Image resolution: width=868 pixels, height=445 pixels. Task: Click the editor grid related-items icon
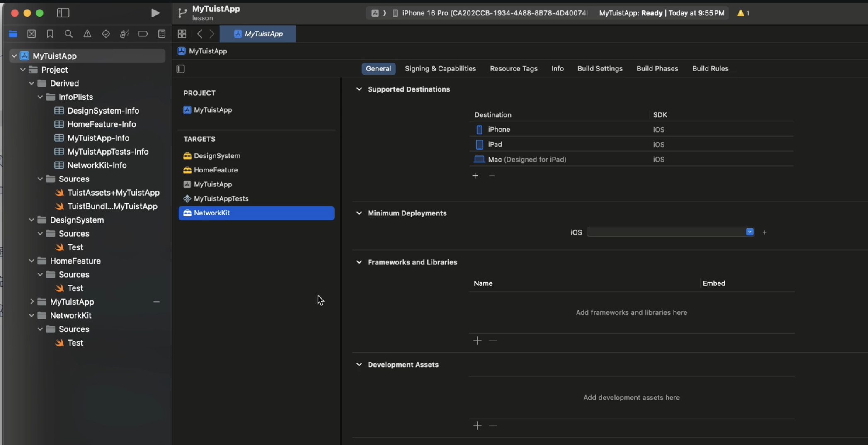pos(182,34)
